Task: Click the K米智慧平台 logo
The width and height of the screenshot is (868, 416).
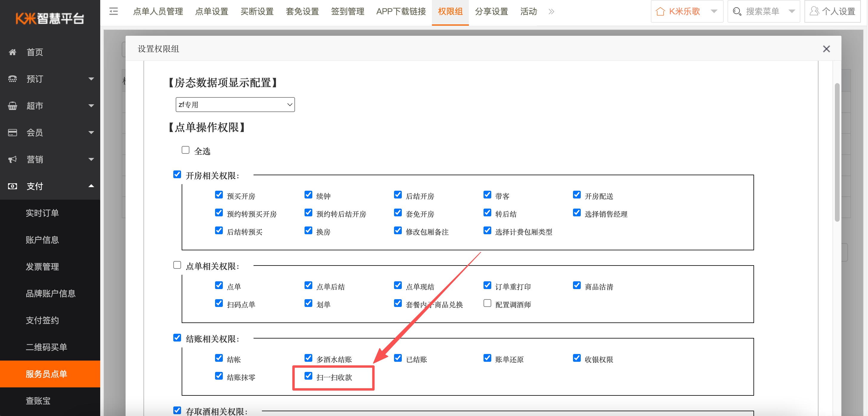Action: point(50,18)
